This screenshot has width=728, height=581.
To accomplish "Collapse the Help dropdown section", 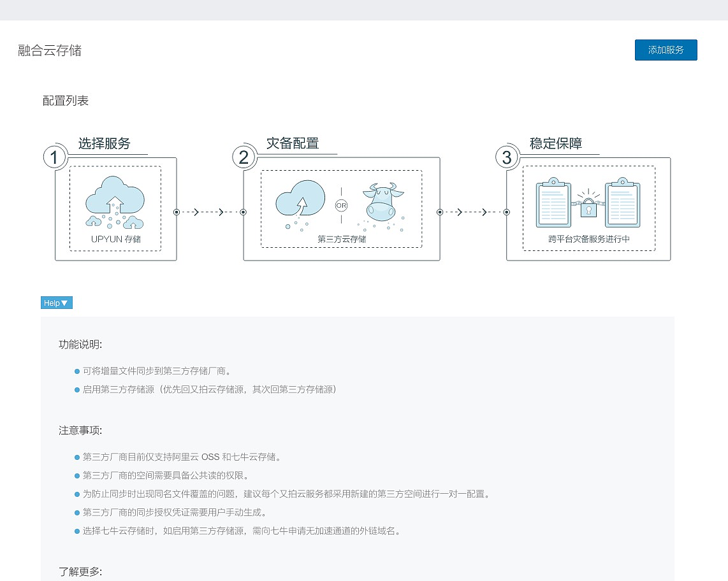I will click(57, 303).
